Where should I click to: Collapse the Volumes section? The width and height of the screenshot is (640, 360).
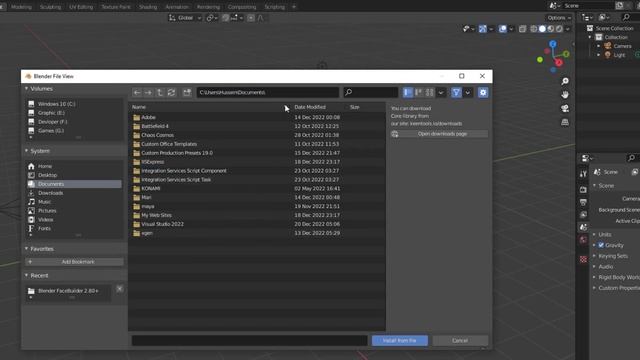pyautogui.click(x=27, y=89)
